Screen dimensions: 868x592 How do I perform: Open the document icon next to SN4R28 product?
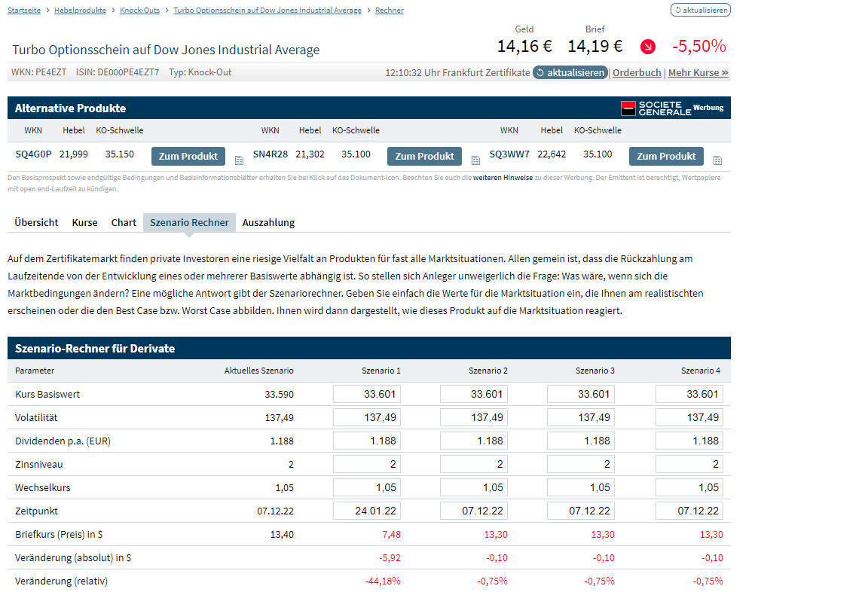point(475,160)
